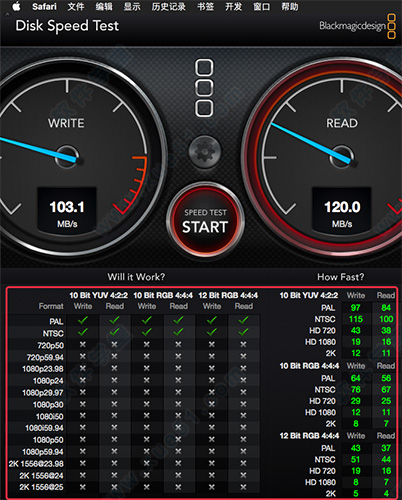Click the 2K 1556@23.98 format row label
This screenshot has width=402, height=500.
[x=36, y=464]
